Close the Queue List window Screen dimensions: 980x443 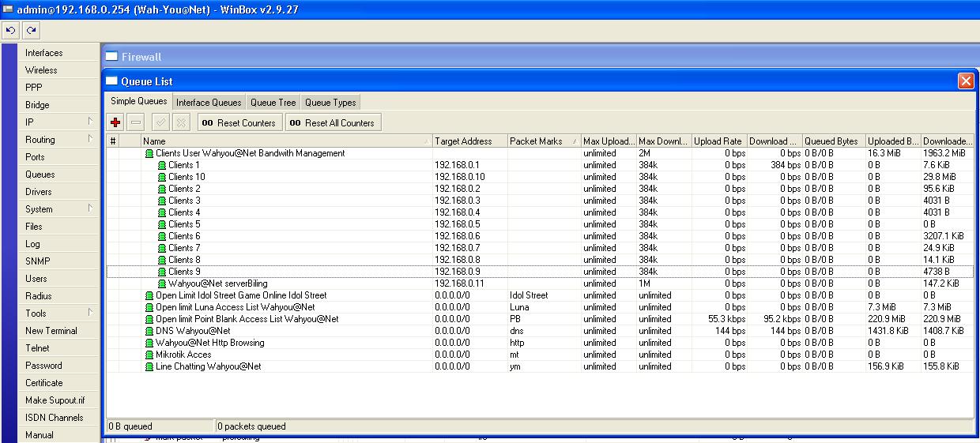pos(966,81)
